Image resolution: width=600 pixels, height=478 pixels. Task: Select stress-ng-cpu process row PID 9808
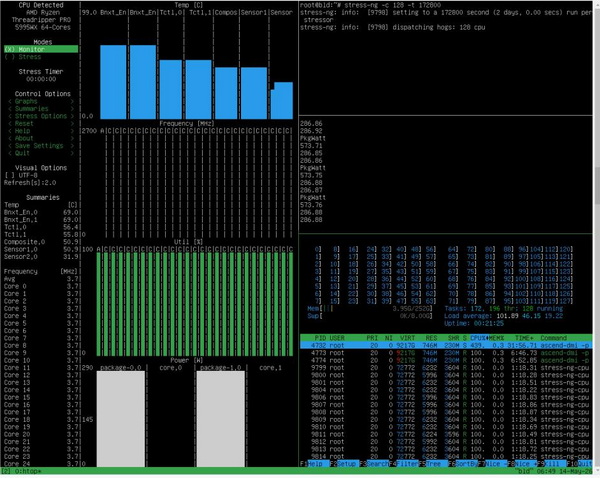tap(446, 412)
